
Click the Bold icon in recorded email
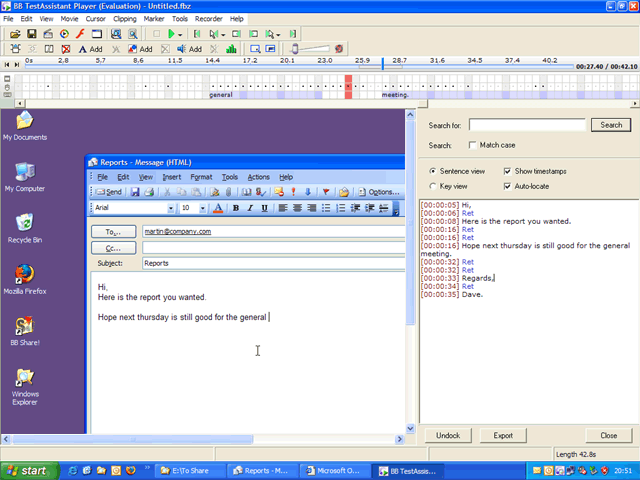236,208
